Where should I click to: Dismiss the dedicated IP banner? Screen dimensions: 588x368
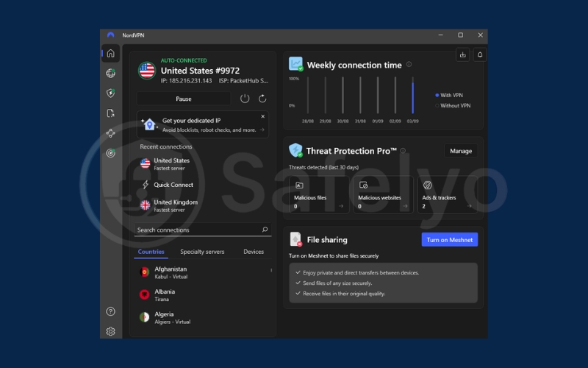click(263, 116)
